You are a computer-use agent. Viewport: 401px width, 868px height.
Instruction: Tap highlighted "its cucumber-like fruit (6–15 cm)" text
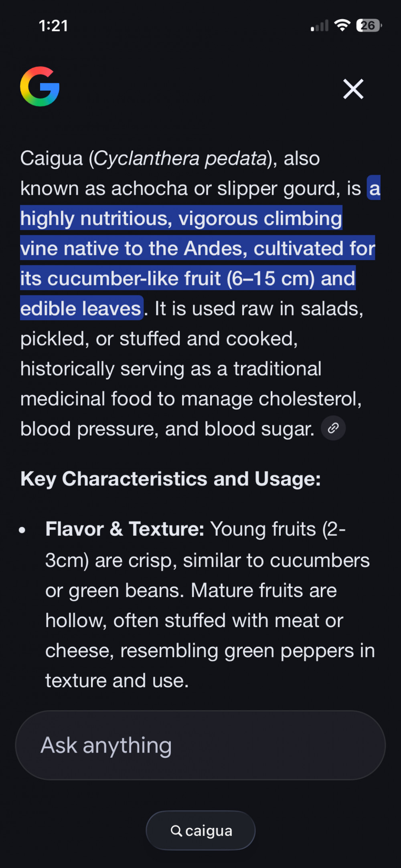(168, 279)
